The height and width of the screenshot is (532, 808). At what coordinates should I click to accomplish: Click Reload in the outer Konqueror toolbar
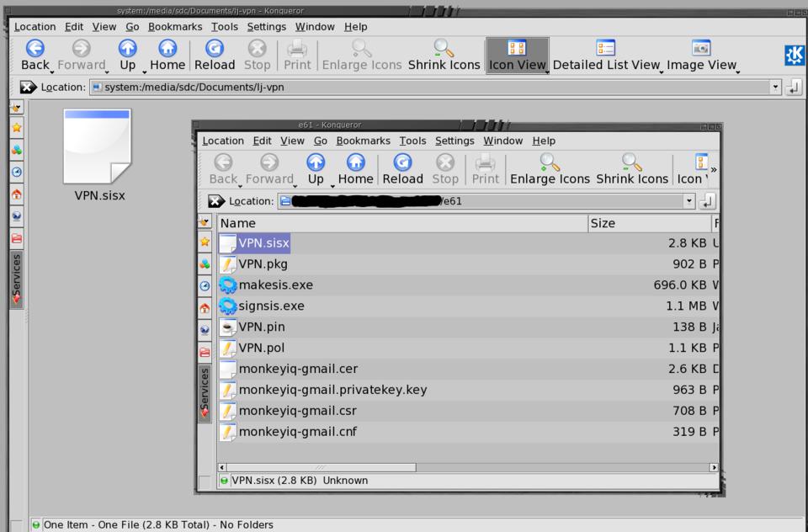(x=215, y=55)
